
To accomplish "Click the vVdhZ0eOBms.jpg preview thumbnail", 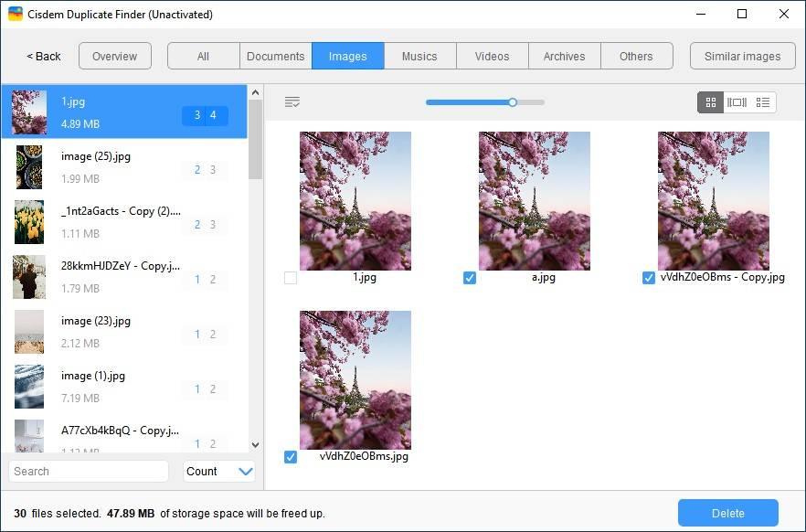I will (x=355, y=380).
